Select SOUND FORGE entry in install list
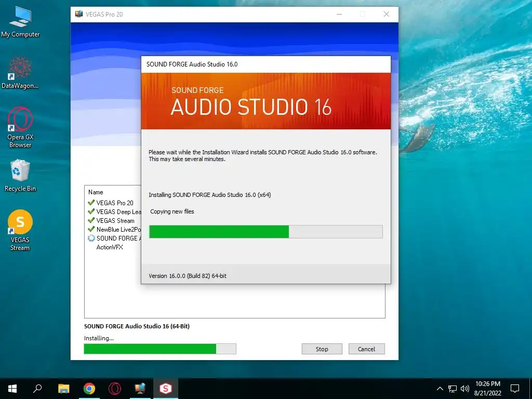The height and width of the screenshot is (399, 532). [118, 238]
